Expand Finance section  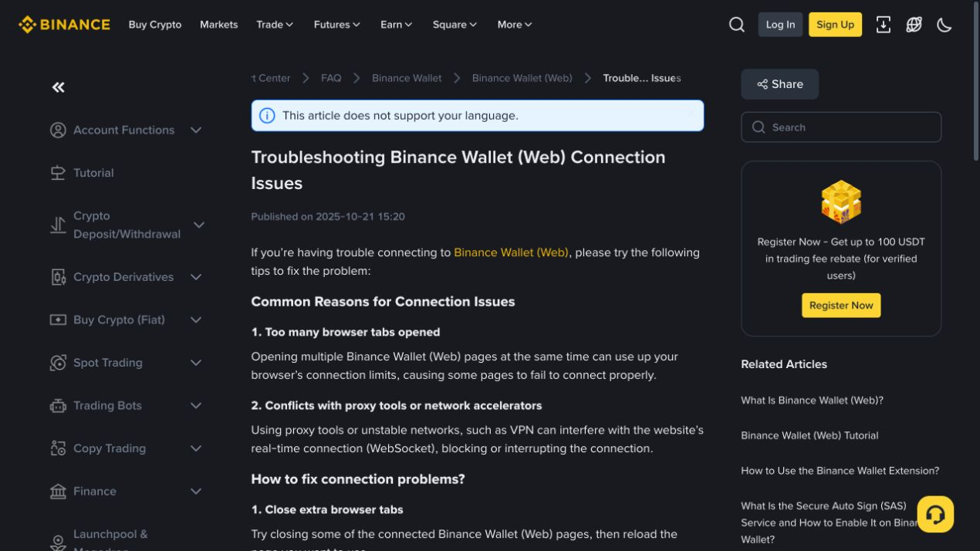point(196,492)
